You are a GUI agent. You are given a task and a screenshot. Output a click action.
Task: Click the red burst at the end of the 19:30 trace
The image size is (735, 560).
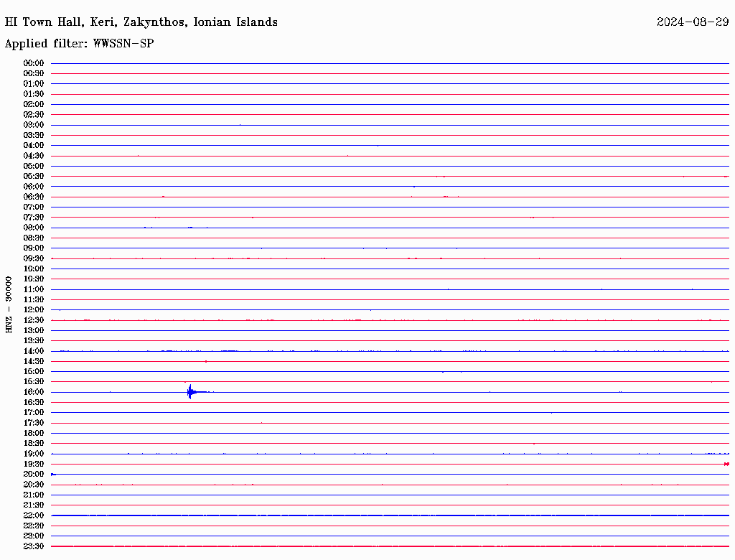726,464
